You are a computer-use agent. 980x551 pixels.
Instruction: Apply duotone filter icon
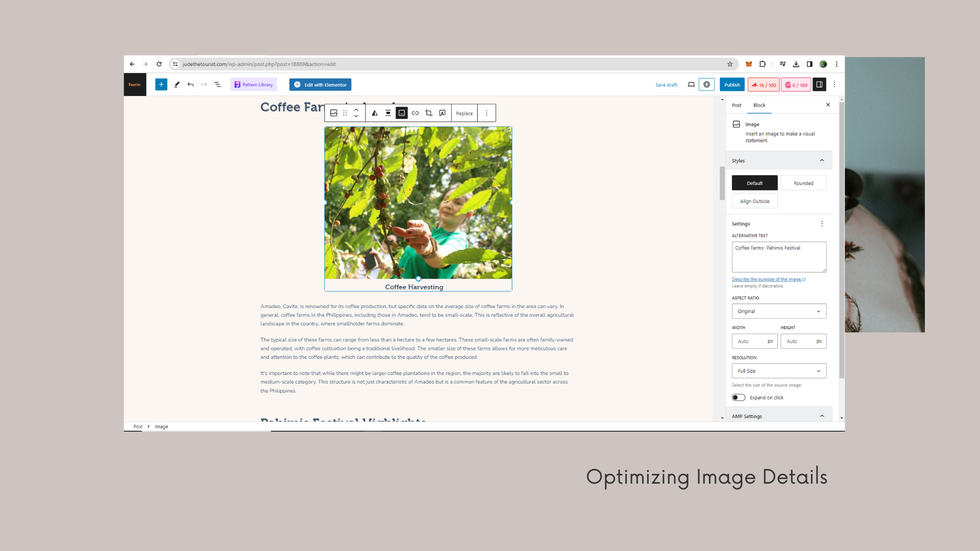[375, 113]
